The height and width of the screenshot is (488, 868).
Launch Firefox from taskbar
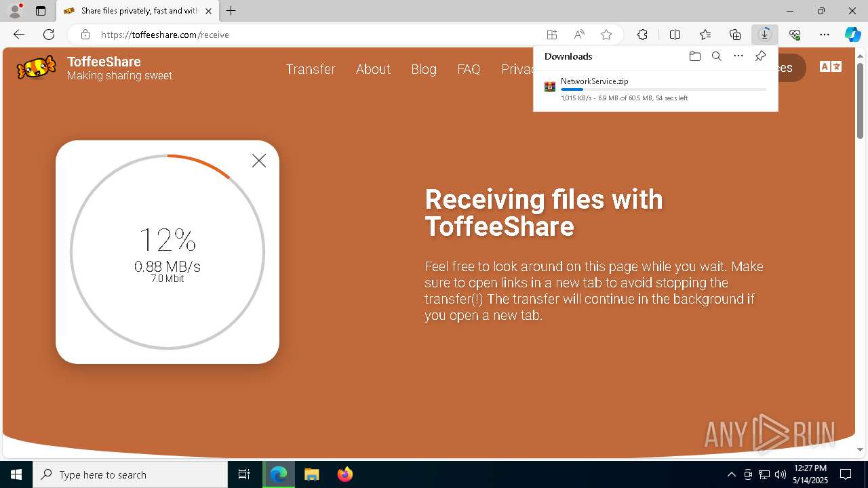point(344,474)
